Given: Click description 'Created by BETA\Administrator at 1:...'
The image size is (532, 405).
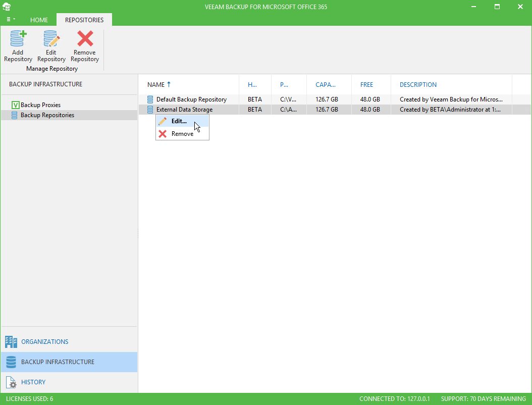Looking at the screenshot, I should point(450,110).
